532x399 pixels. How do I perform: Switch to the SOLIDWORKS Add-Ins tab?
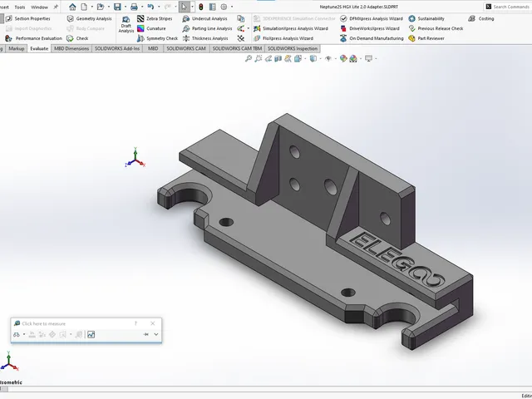117,48
